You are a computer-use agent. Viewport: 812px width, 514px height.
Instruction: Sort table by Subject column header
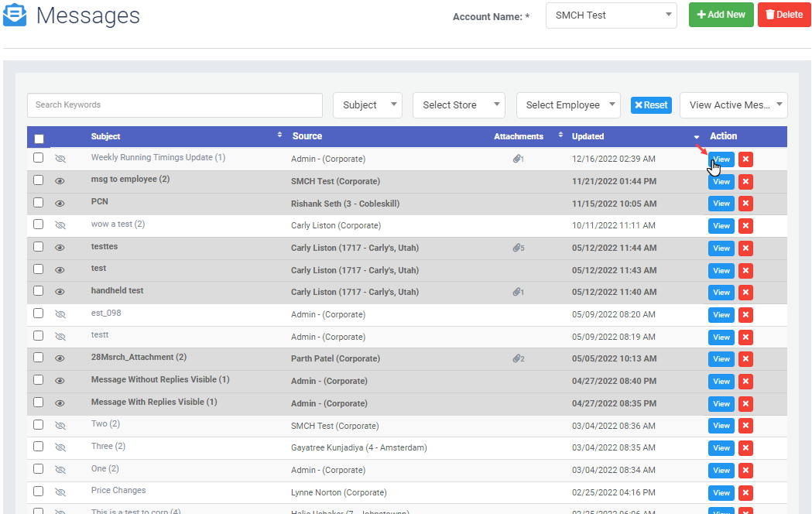pos(106,136)
